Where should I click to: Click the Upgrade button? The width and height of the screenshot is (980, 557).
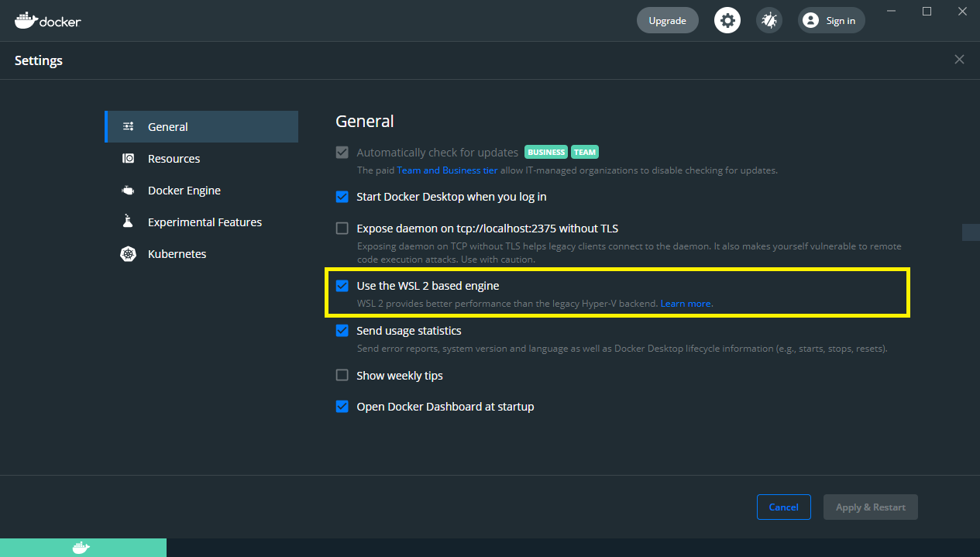[x=667, y=21]
